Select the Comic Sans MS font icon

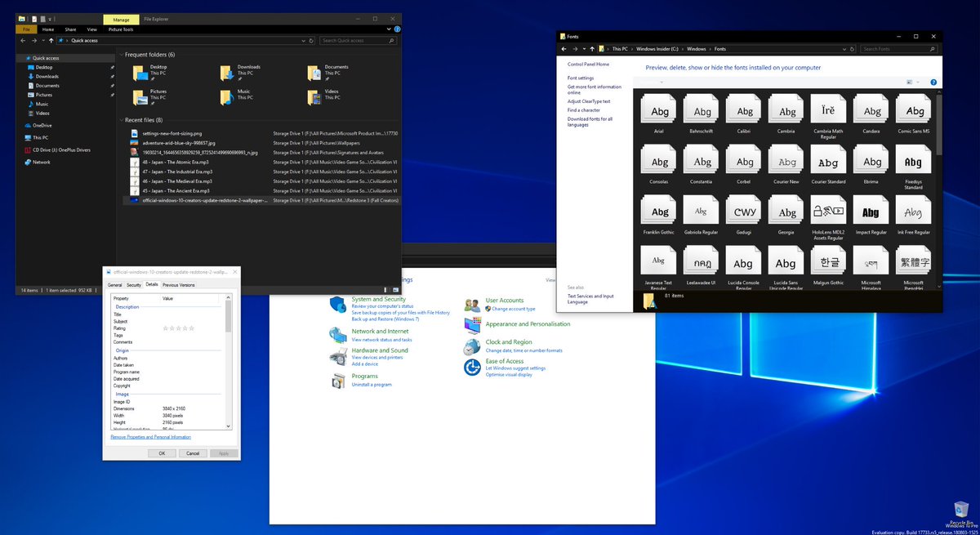(914, 109)
